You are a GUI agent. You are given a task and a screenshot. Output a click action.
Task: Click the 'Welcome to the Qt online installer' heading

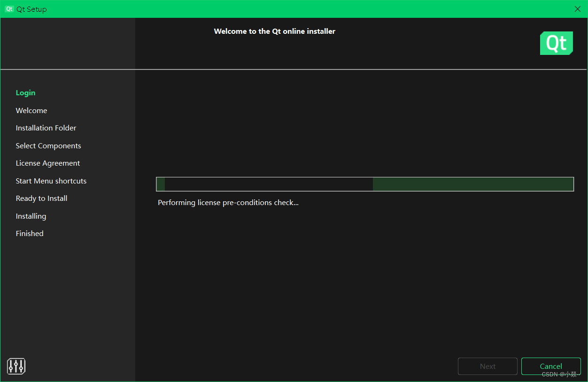[275, 31]
